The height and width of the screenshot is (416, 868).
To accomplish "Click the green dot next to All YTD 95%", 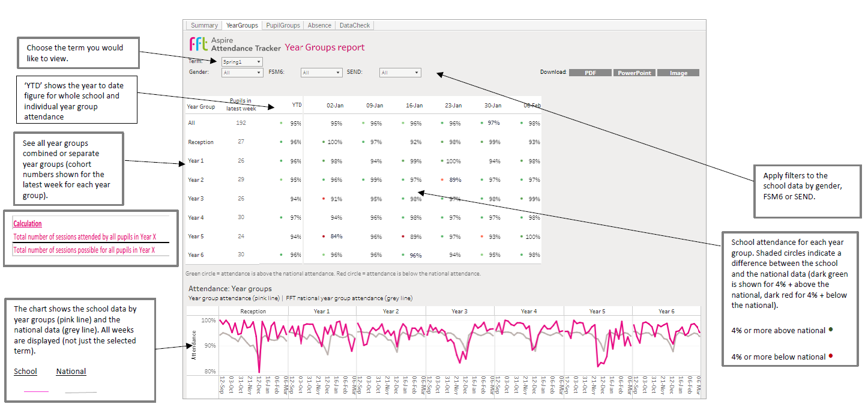I will point(281,123).
